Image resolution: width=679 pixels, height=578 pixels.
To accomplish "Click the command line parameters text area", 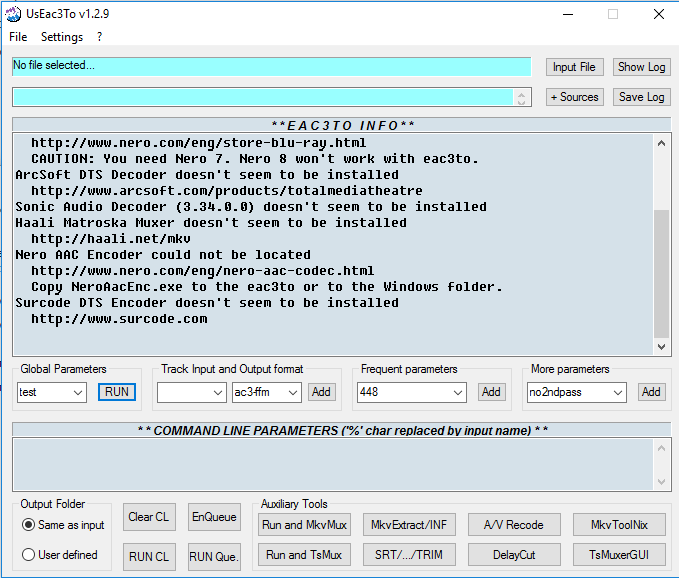I will pyautogui.click(x=333, y=465).
